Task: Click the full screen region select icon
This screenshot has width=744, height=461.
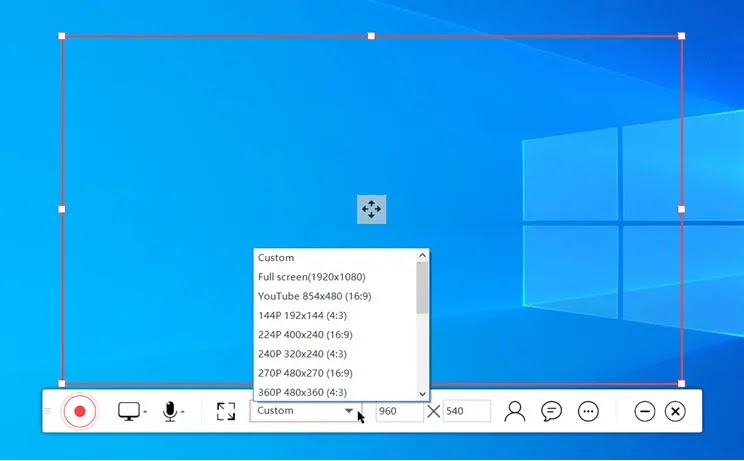Action: click(226, 411)
